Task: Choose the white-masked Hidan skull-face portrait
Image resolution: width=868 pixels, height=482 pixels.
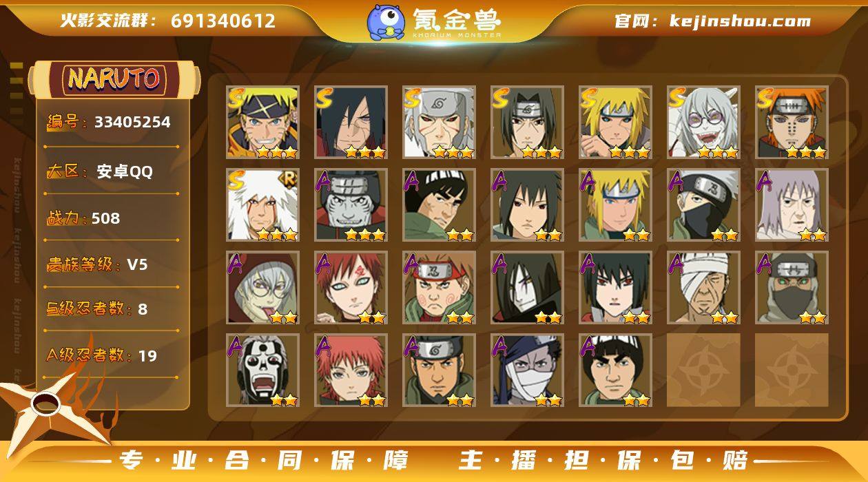Action: [x=262, y=370]
